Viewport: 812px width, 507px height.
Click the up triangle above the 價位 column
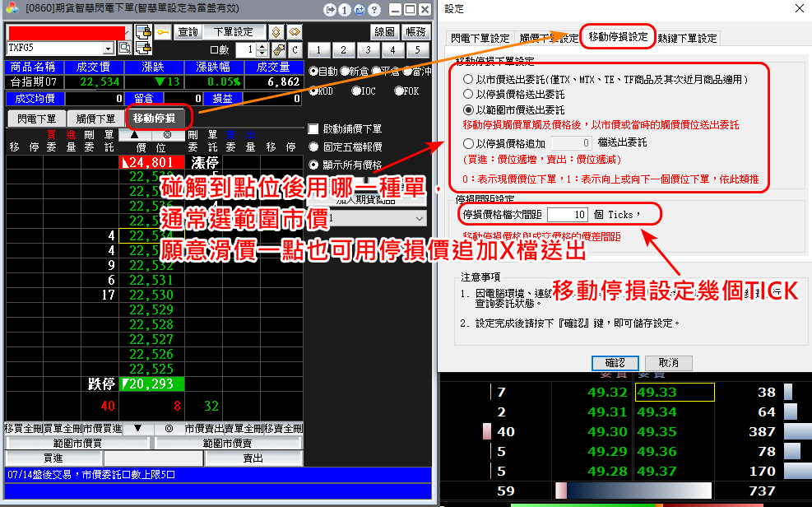click(x=135, y=135)
